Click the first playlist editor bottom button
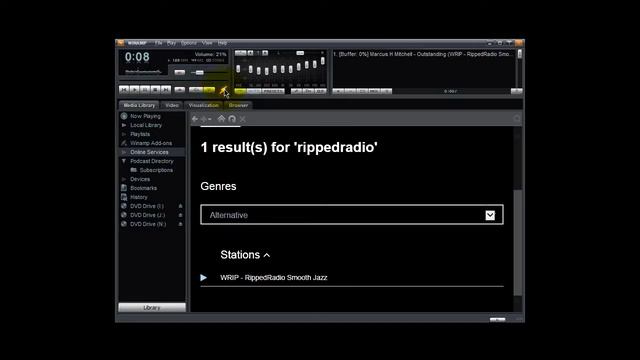The width and height of the screenshot is (640, 360). point(338,91)
